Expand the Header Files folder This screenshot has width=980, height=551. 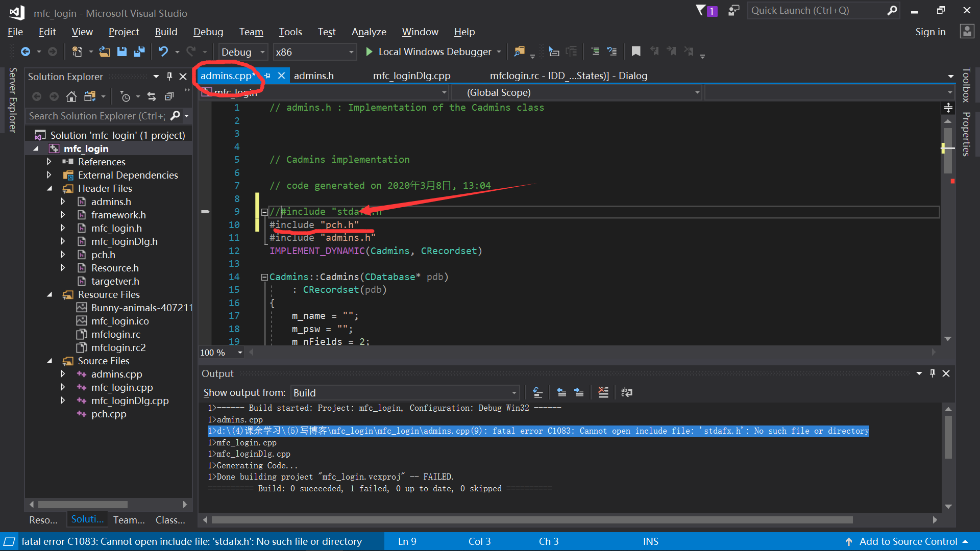click(x=50, y=188)
